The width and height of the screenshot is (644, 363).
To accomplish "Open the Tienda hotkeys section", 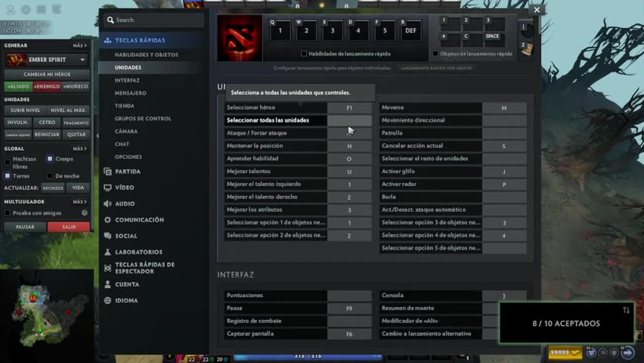I will click(124, 106).
